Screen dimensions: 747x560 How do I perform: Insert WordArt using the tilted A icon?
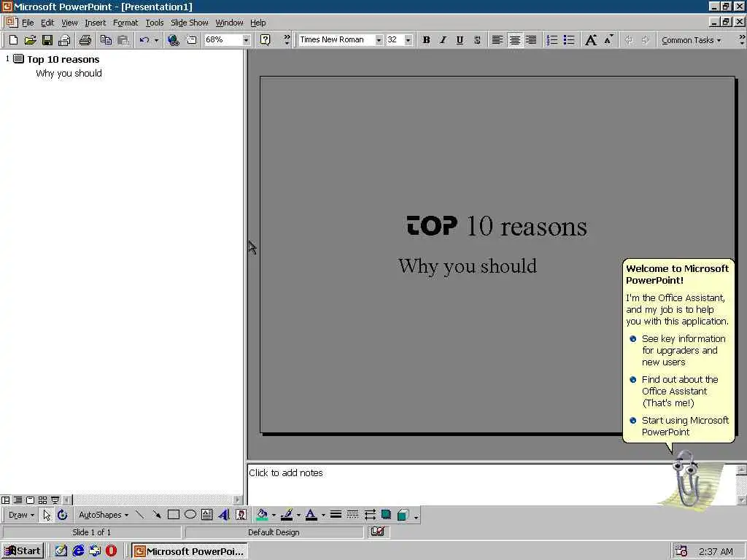coord(224,515)
